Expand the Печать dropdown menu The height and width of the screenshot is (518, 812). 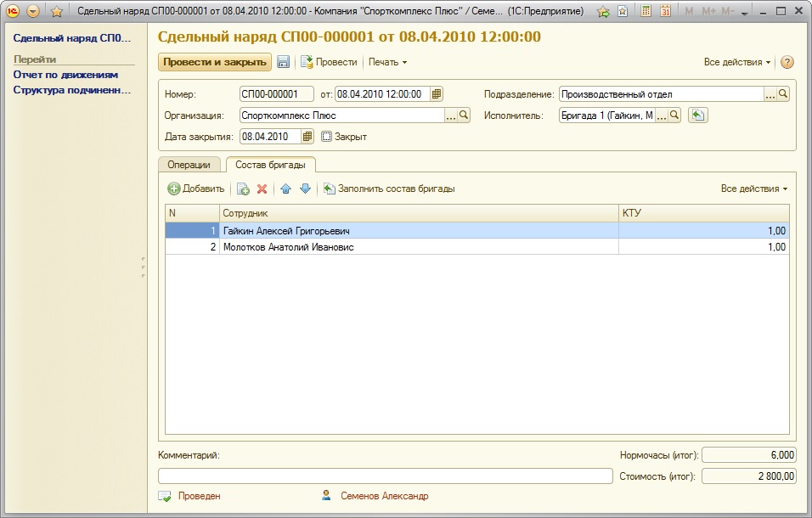coord(388,62)
